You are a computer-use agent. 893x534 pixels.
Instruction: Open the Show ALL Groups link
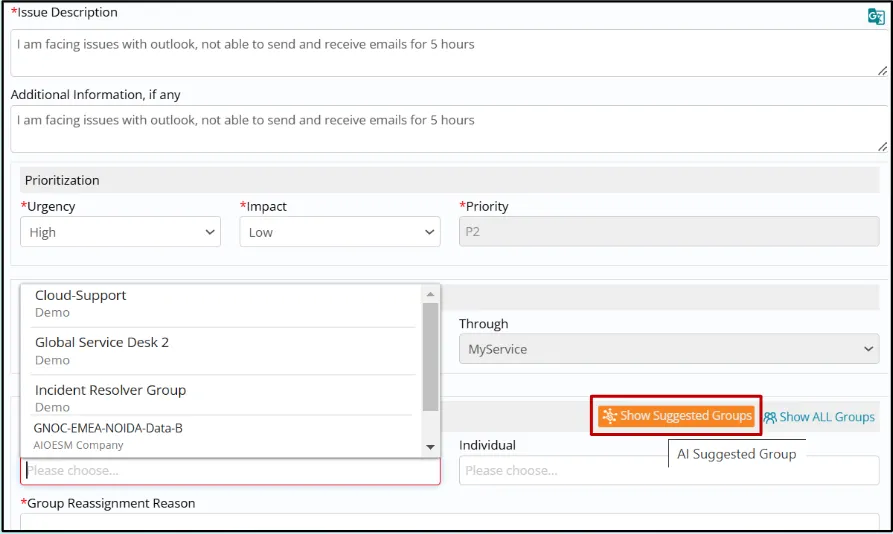click(x=819, y=417)
